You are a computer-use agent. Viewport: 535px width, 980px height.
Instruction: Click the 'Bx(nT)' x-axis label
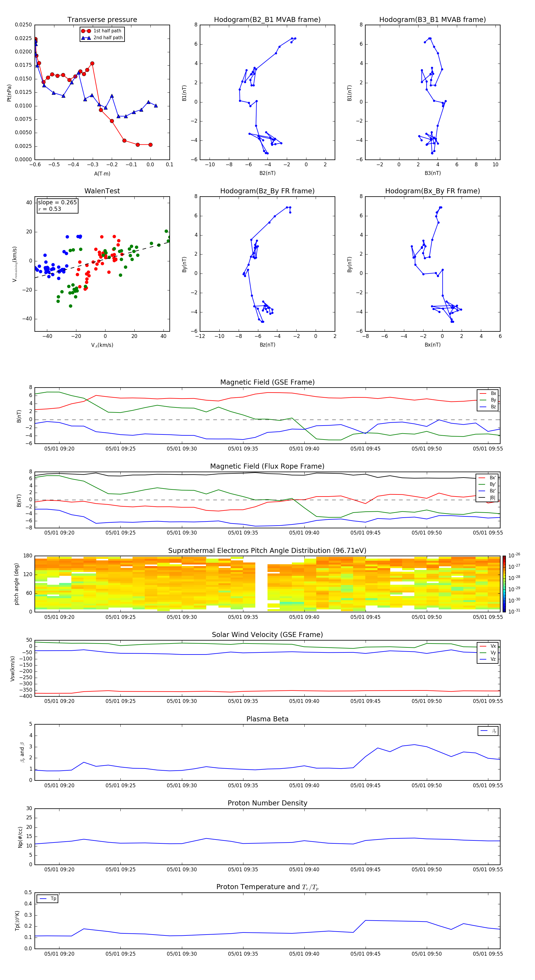[432, 345]
